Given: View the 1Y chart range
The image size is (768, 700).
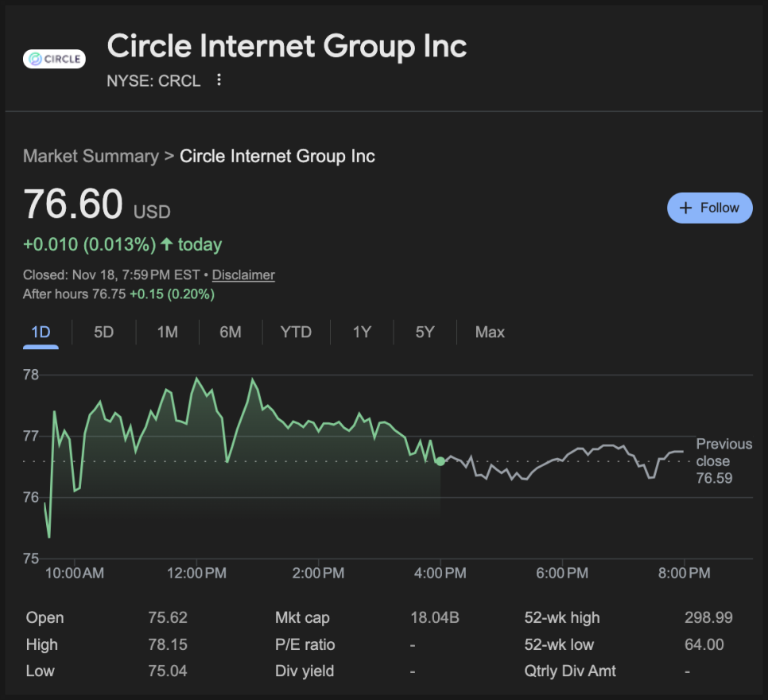Looking at the screenshot, I should pyautogui.click(x=362, y=332).
